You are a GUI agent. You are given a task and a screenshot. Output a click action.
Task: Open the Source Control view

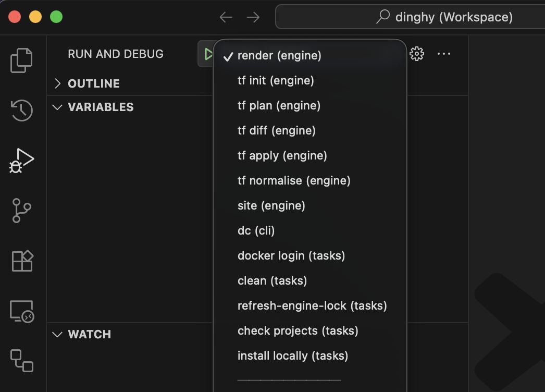tap(22, 211)
